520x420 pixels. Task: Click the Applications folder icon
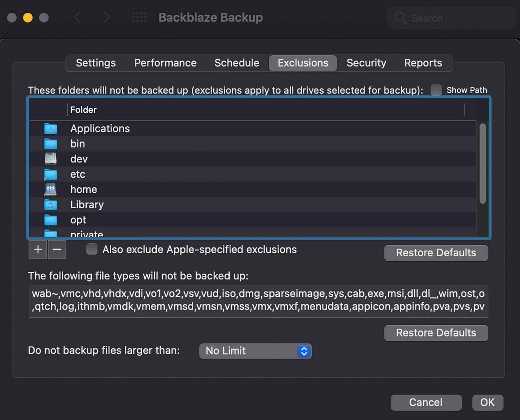pyautogui.click(x=51, y=129)
